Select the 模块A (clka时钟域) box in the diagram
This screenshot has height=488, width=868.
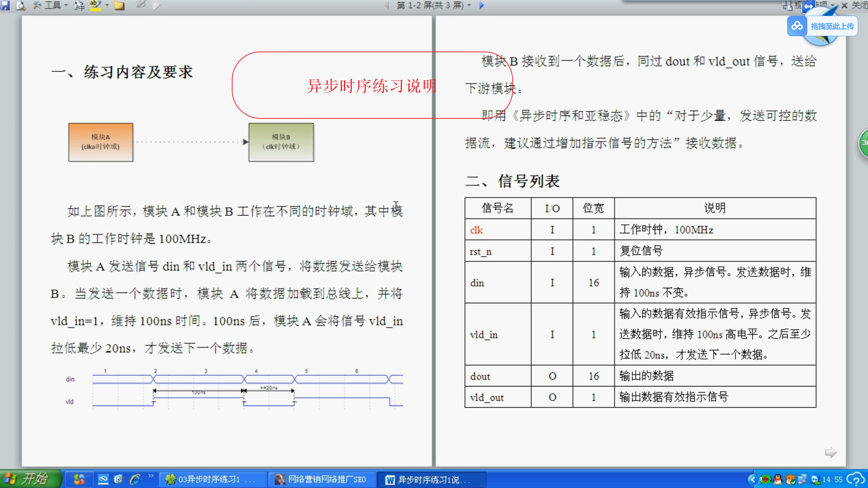[101, 142]
